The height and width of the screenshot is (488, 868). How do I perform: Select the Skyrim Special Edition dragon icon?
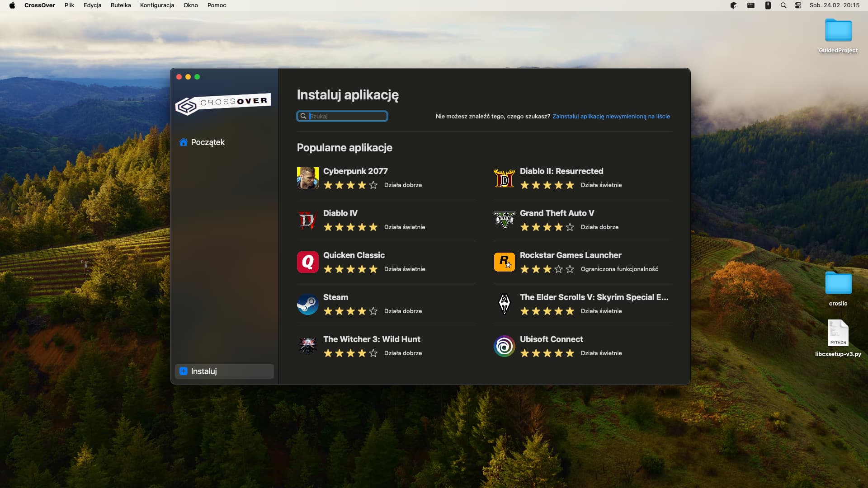(504, 304)
